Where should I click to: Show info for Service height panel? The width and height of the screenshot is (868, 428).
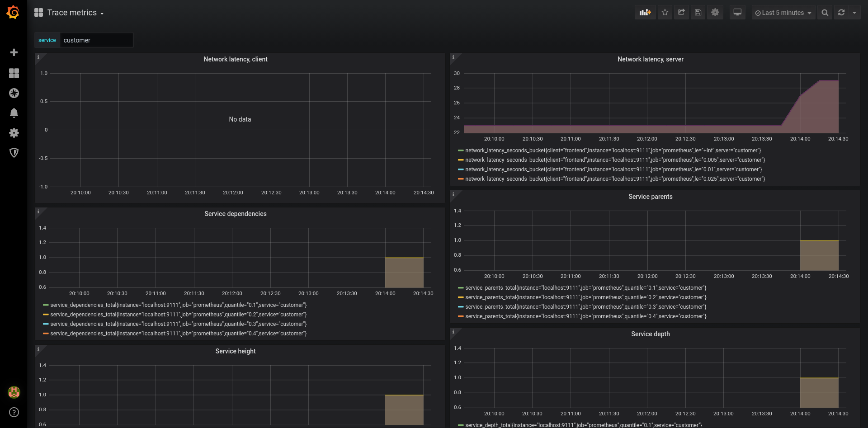[x=38, y=349]
